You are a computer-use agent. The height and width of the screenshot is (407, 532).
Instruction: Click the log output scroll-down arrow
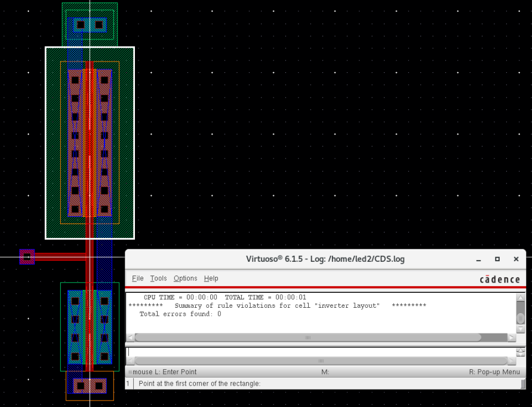point(520,329)
